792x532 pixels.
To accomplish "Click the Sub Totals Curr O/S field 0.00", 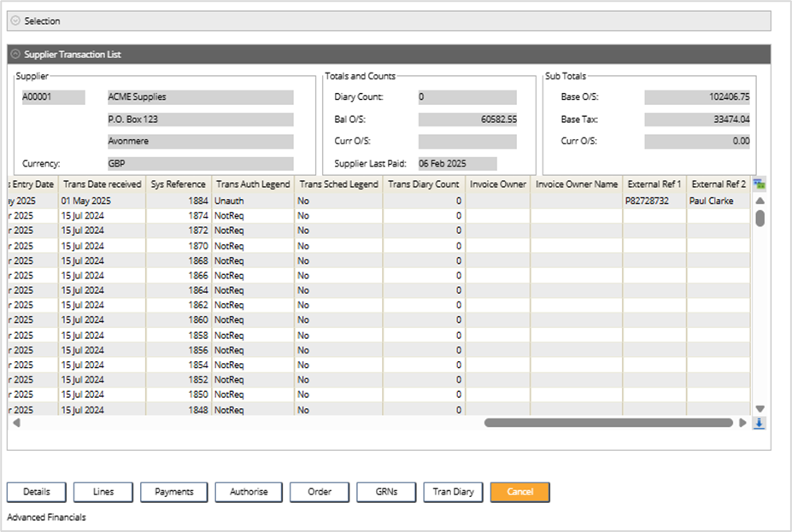I will point(697,142).
